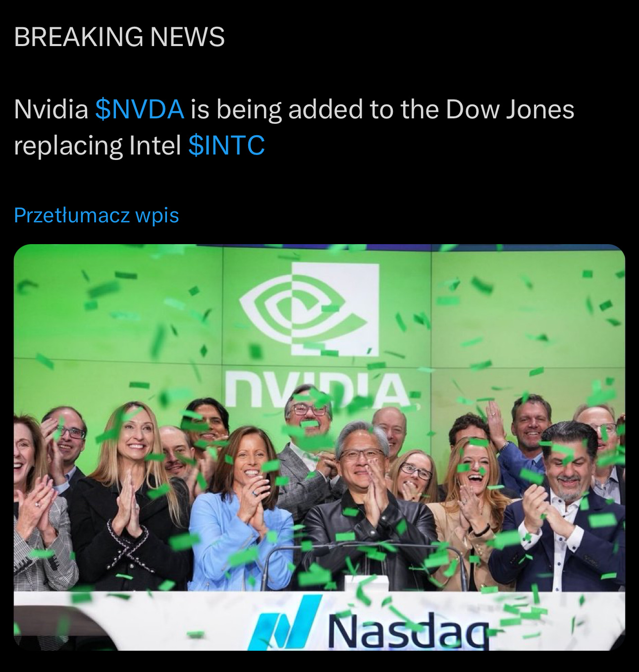
Task: Open the attached Nvidia celebration photo
Action: pos(319,447)
